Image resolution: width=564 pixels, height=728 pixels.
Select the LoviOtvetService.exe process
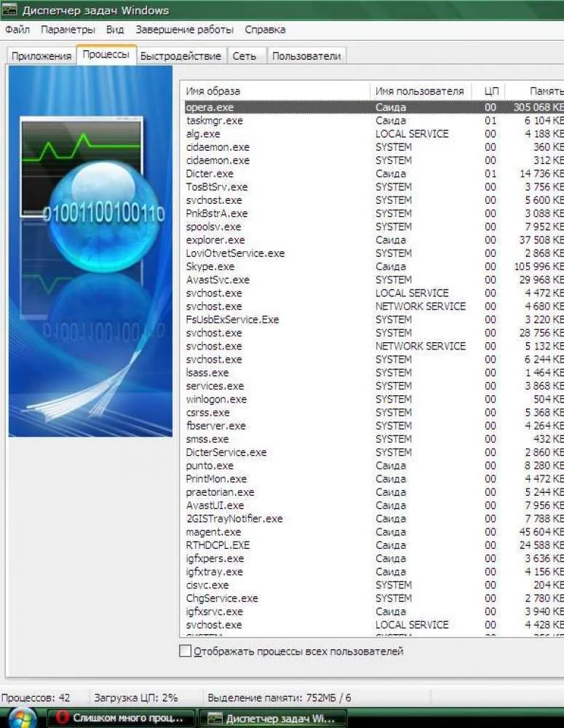point(374,253)
